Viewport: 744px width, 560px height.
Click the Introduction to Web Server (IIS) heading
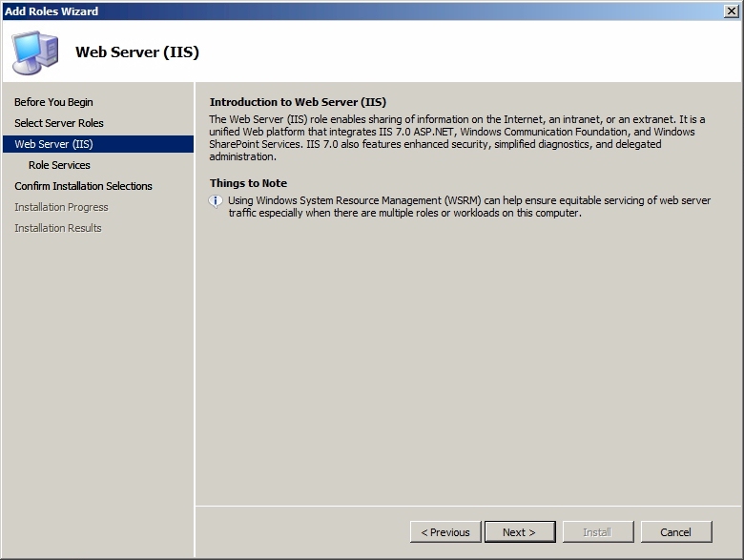point(298,102)
